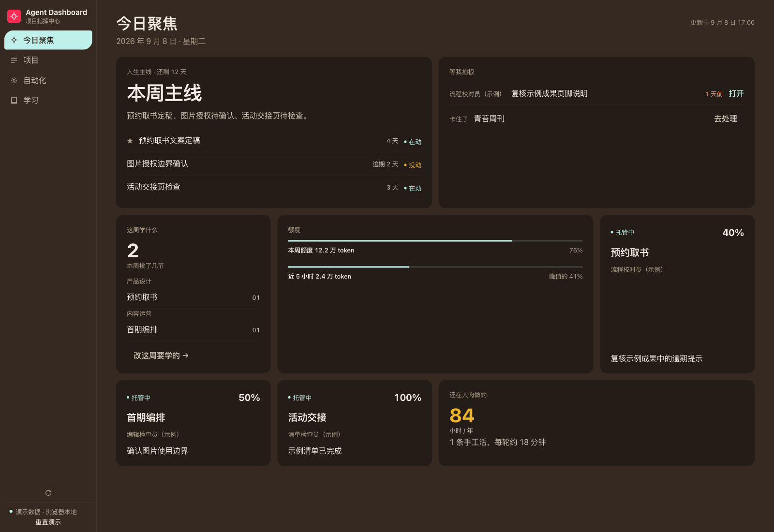The height and width of the screenshot is (532, 774).
Task: Select the 预约取书文案定稿 task row
Action: (274, 141)
